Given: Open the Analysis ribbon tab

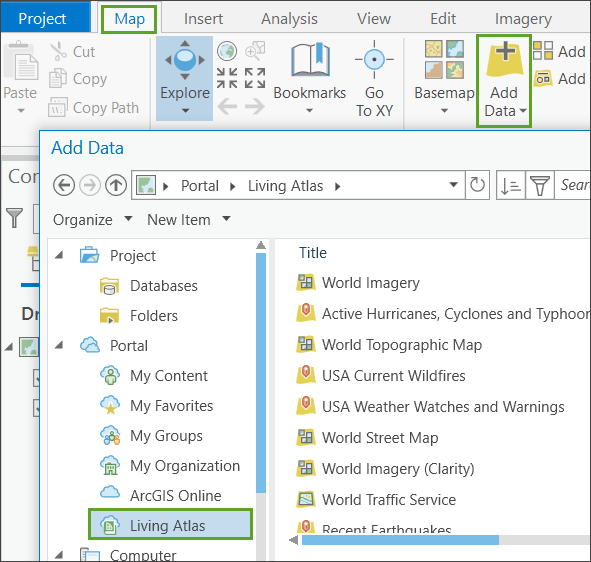Looking at the screenshot, I should tap(289, 19).
